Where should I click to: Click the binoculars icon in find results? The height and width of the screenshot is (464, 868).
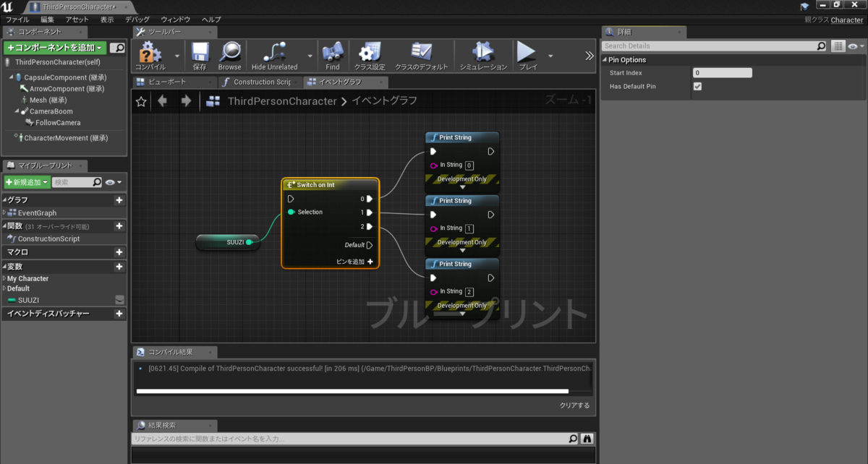pos(587,439)
